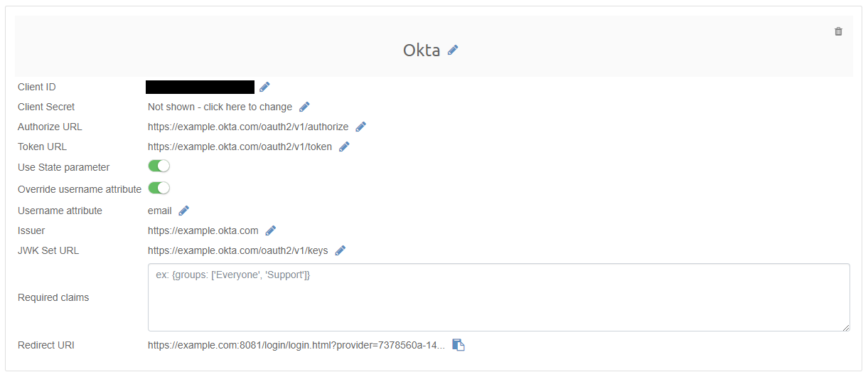
Task: Edit the Okta provider name
Action: pyautogui.click(x=453, y=50)
